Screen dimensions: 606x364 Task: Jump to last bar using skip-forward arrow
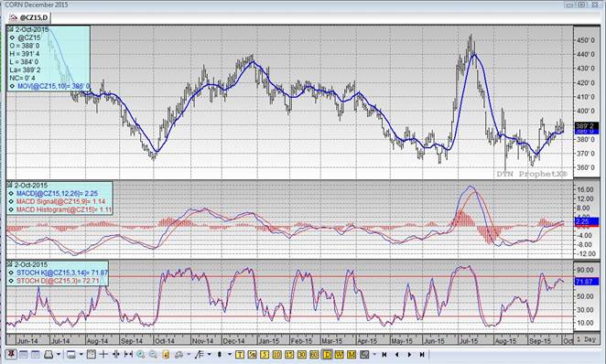(422, 354)
